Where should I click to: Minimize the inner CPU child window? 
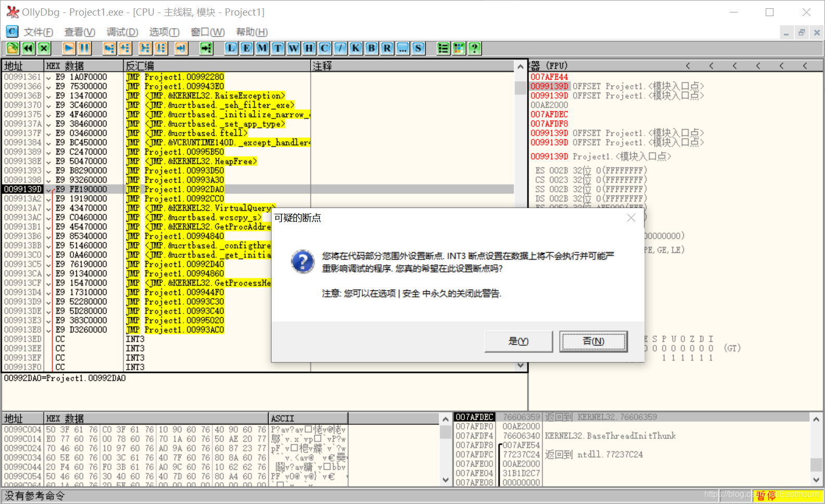click(787, 32)
